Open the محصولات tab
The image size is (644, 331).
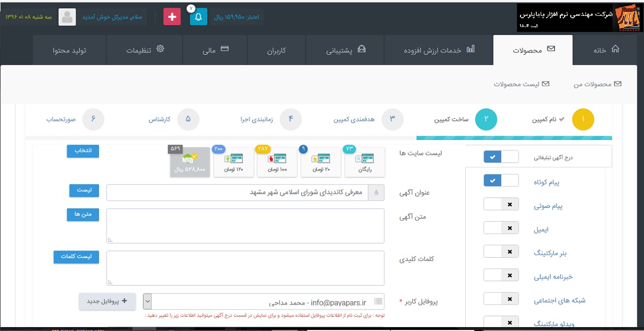pyautogui.click(x=533, y=50)
